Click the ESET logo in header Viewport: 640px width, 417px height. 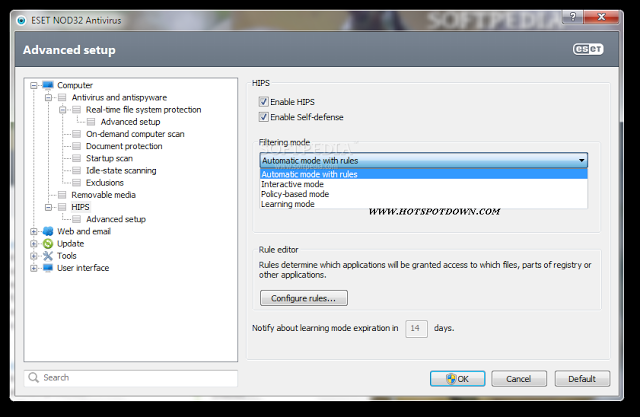pos(588,49)
